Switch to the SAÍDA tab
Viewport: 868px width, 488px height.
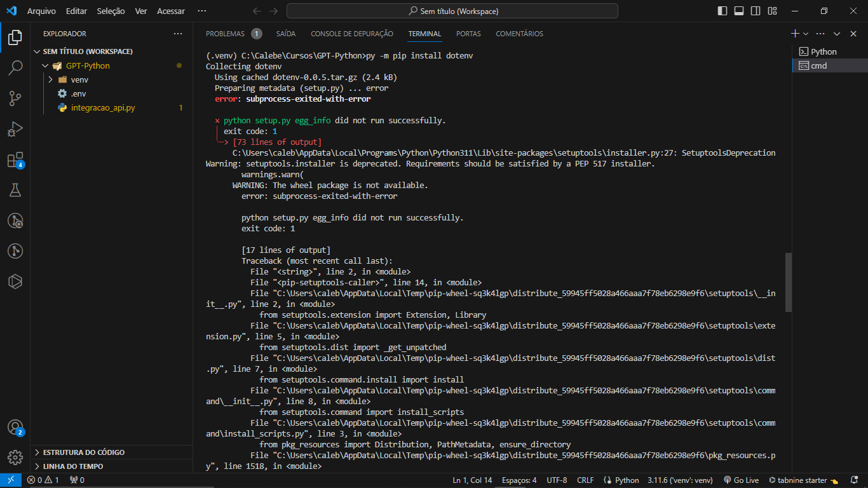pos(286,34)
